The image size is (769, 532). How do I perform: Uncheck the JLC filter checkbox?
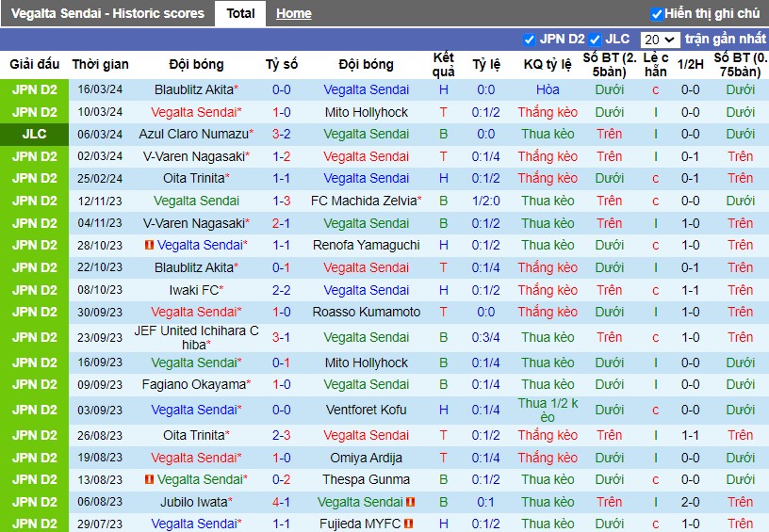(595, 40)
